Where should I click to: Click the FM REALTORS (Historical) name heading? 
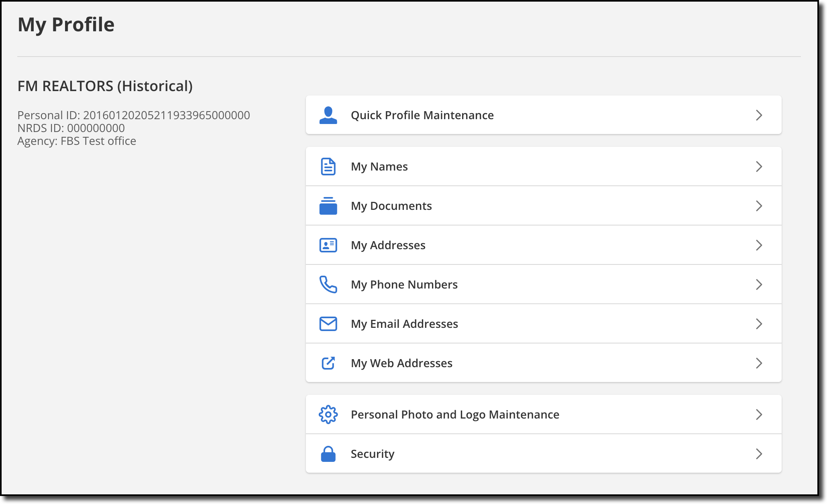click(x=105, y=86)
